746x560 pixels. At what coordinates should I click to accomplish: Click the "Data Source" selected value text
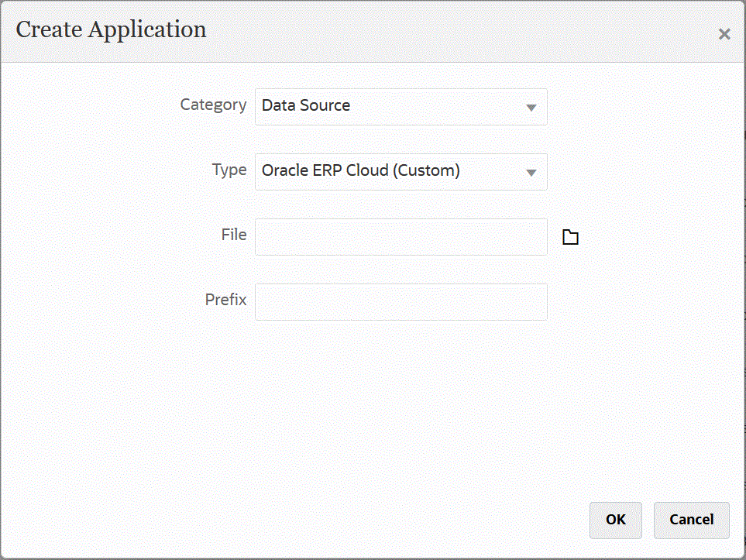click(306, 106)
